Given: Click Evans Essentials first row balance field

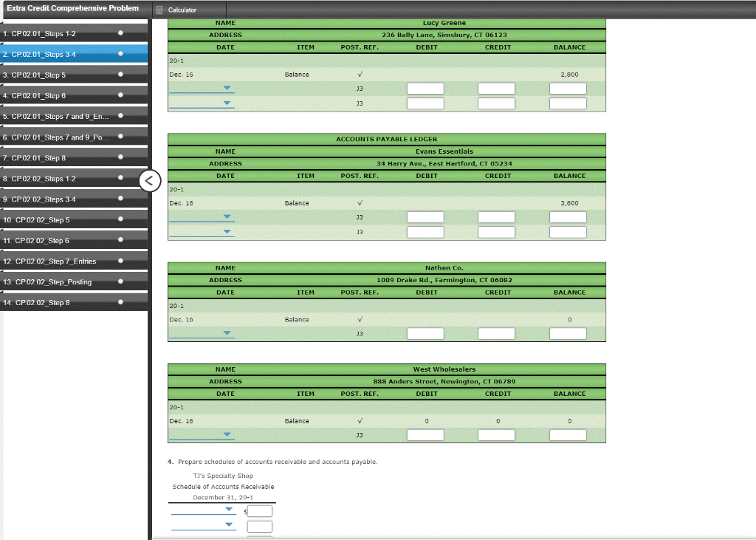Looking at the screenshot, I should [568, 217].
